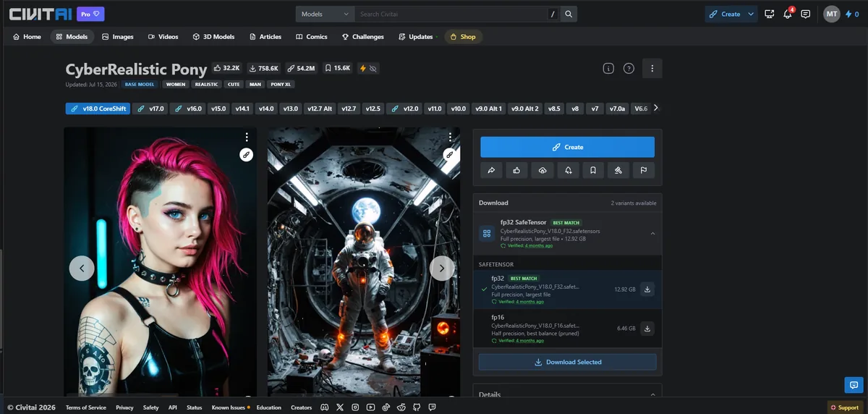Click the 54.2M generations badge
This screenshot has height=414, width=868.
pyautogui.click(x=301, y=68)
